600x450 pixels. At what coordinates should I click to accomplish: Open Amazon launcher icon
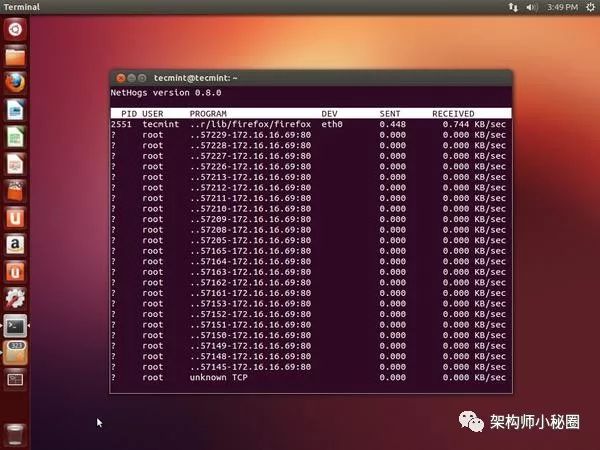point(15,245)
